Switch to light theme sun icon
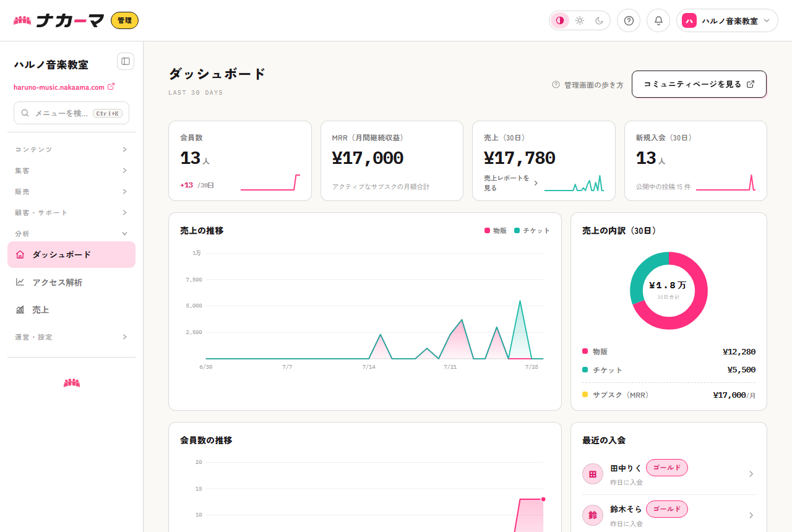This screenshot has width=792, height=532. pyautogui.click(x=580, y=20)
